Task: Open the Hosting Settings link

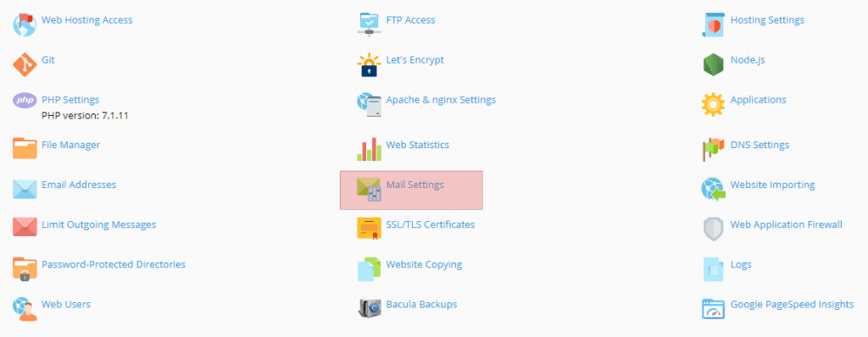Action: tap(767, 20)
